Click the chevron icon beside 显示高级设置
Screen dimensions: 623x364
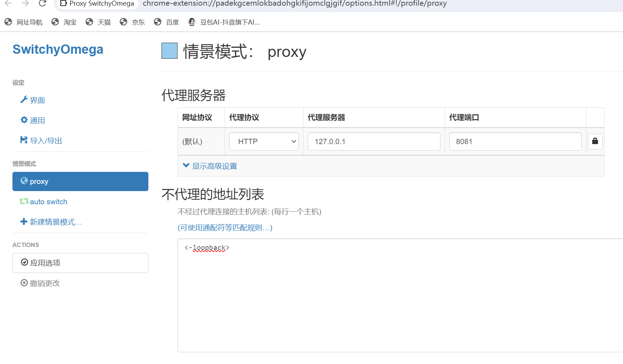tap(186, 165)
